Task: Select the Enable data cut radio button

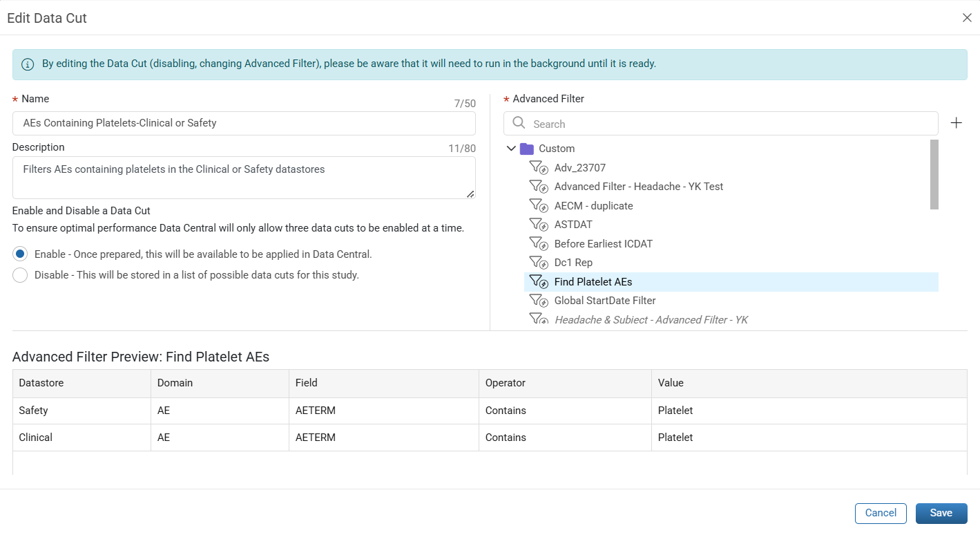Action: point(20,254)
